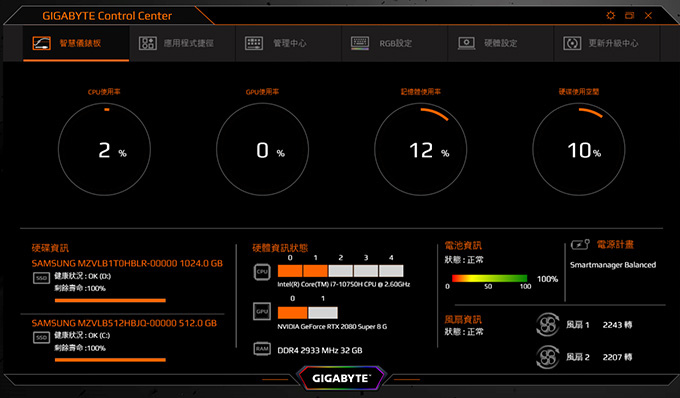Click the battery level color gradient bar
The image size is (680, 398).
tap(489, 278)
